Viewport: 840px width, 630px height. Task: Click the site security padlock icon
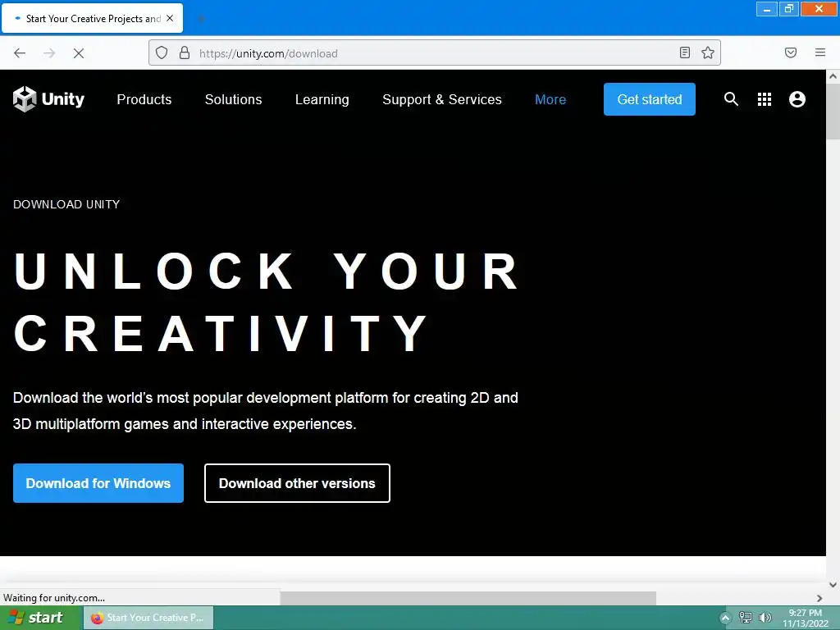185,52
